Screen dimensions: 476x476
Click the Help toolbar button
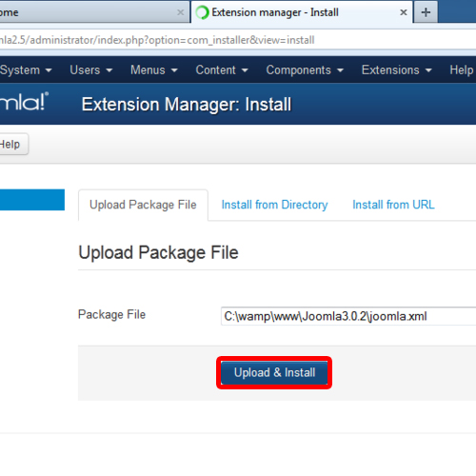click(x=13, y=145)
